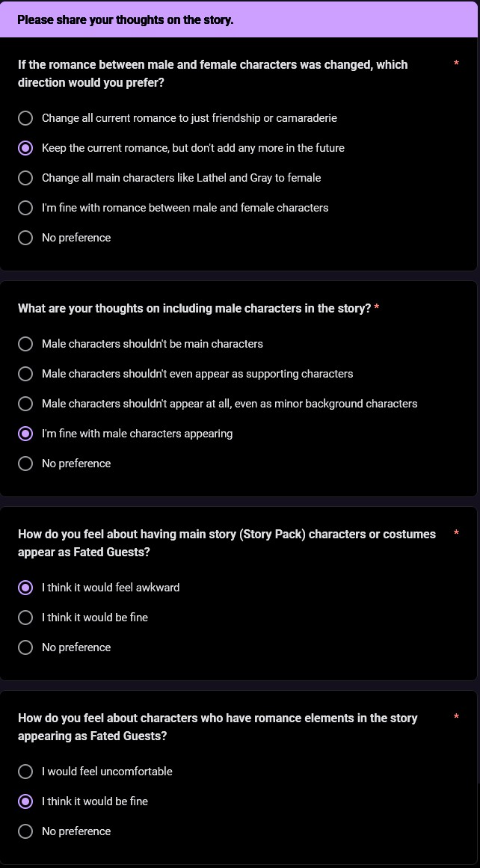This screenshot has width=480, height=868.
Task: Pick 'I'm fine with romance between male and female'
Action: (x=25, y=208)
